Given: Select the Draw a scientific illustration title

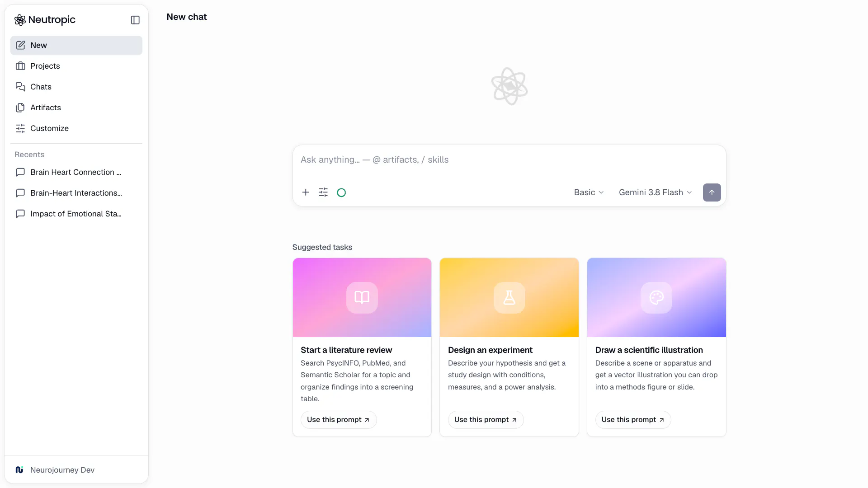Looking at the screenshot, I should [x=649, y=350].
